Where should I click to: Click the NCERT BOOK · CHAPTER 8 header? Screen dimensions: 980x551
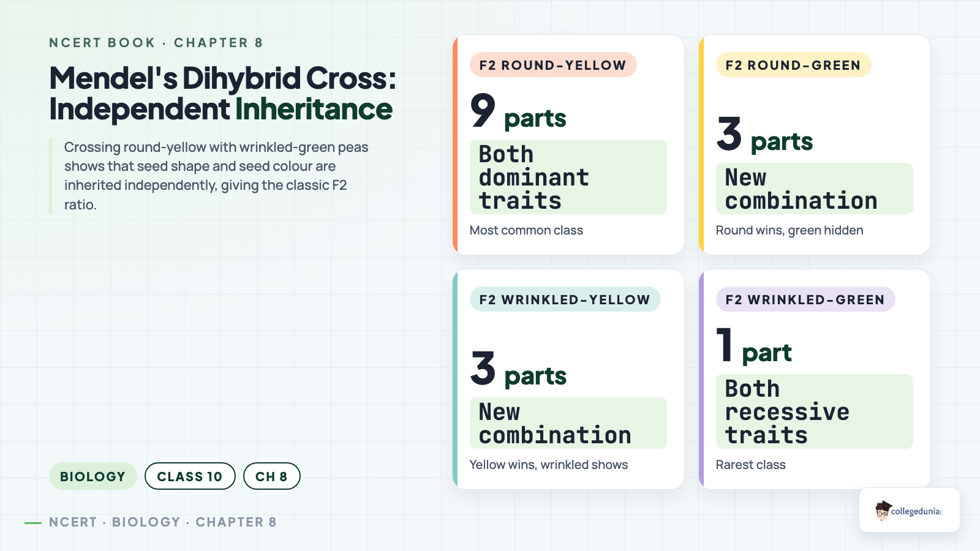[x=156, y=43]
